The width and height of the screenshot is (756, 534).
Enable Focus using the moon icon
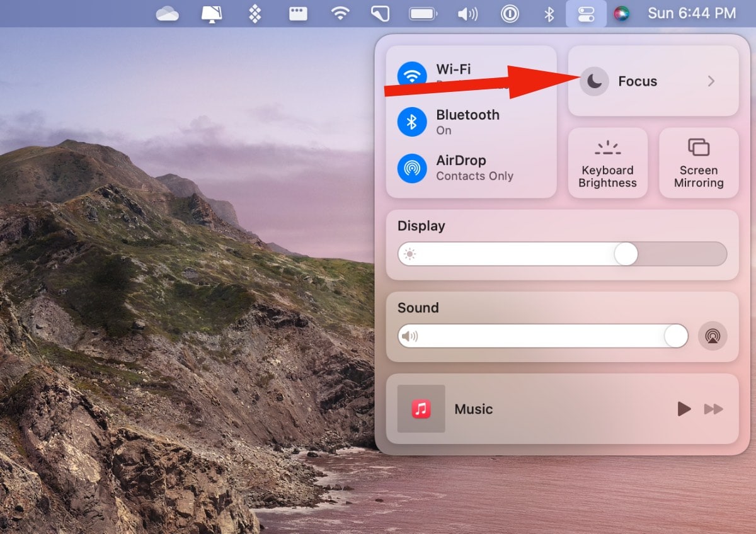pyautogui.click(x=594, y=81)
